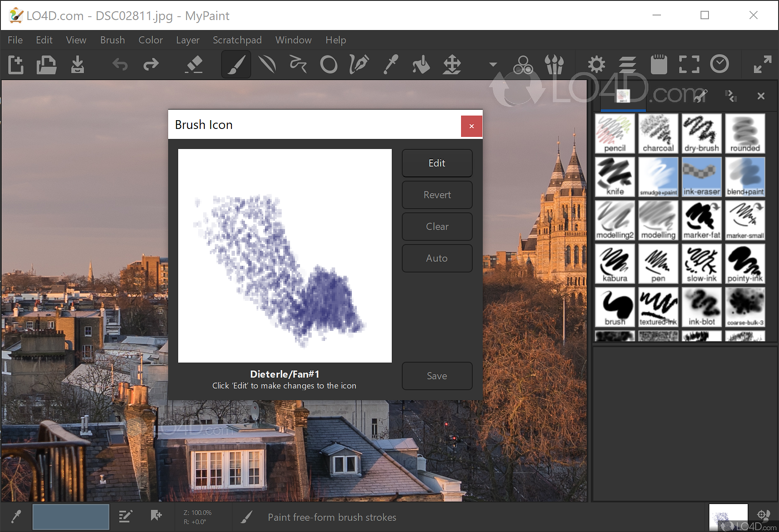Select the ink-eraser brush preset
779x532 pixels.
(x=701, y=176)
